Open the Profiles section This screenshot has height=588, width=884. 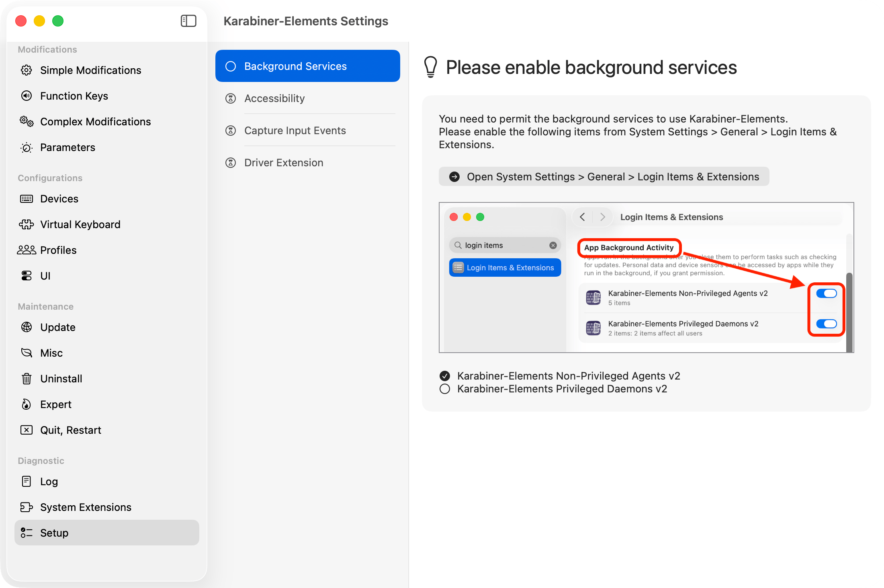(x=107, y=250)
